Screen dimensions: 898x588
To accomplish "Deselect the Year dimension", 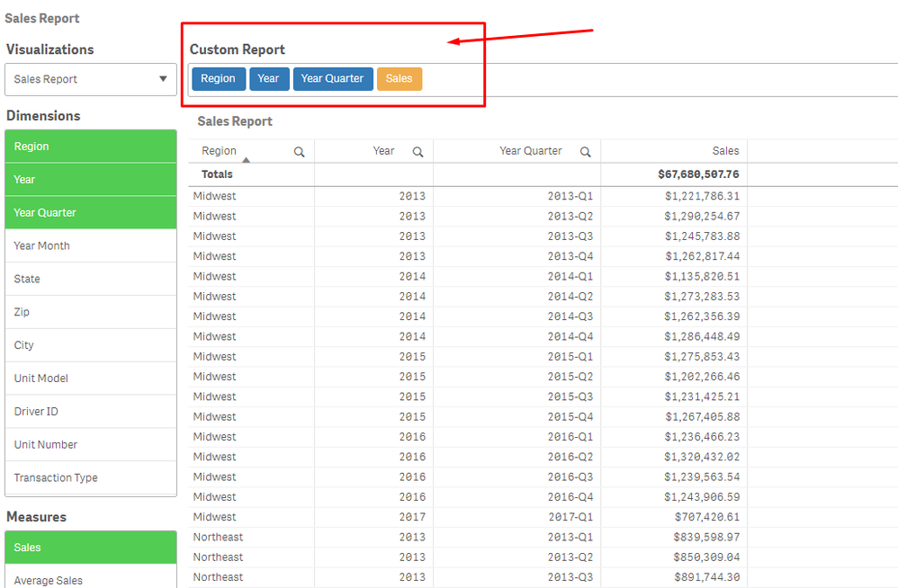I will pyautogui.click(x=91, y=180).
